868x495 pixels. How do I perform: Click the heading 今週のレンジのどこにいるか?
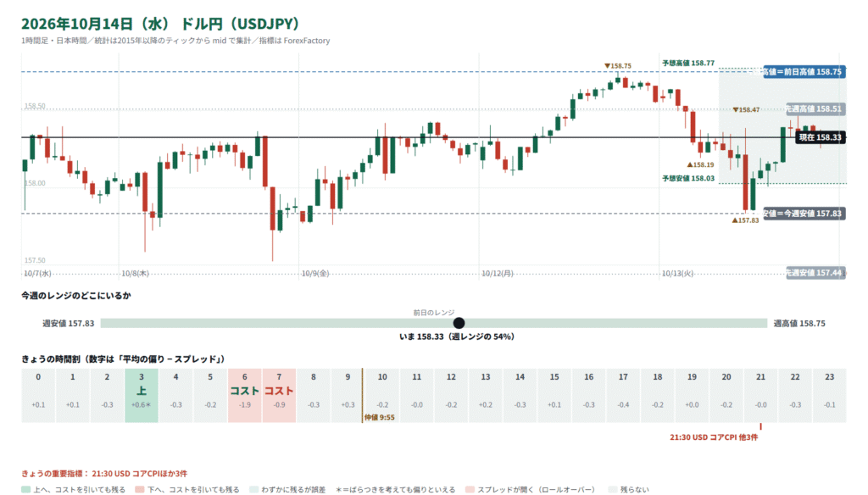pos(76,295)
